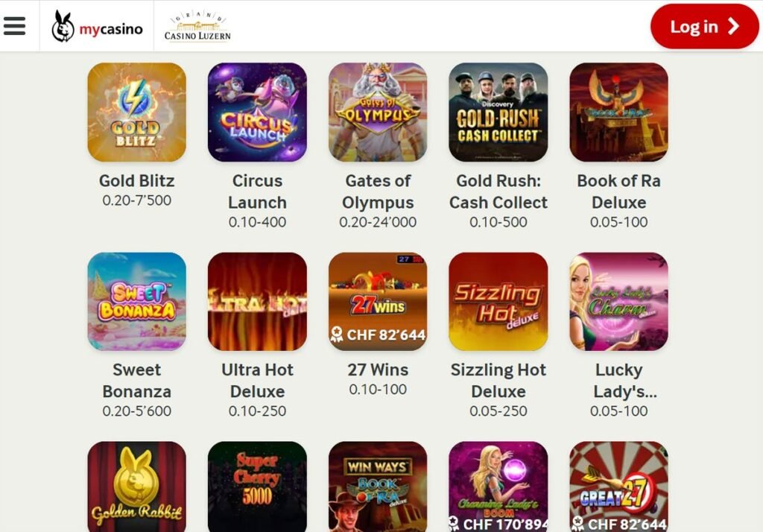
Task: Open Win Ways Book of Ra tile
Action: click(378, 487)
